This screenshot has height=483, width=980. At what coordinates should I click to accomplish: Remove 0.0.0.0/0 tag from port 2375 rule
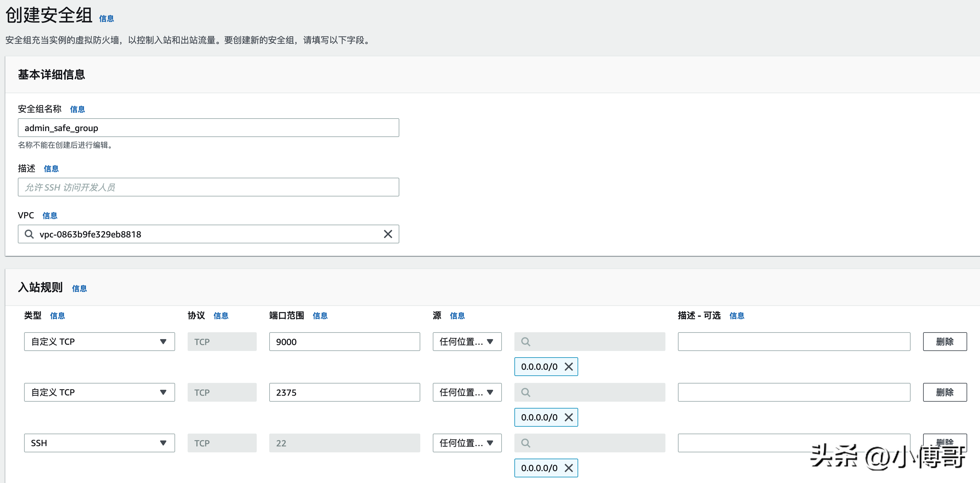[568, 417]
